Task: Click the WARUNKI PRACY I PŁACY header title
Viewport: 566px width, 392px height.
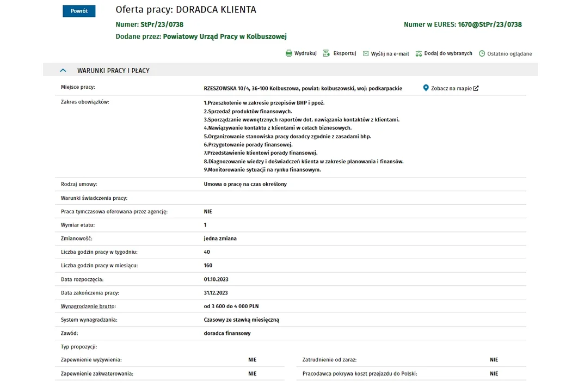Action: click(113, 71)
